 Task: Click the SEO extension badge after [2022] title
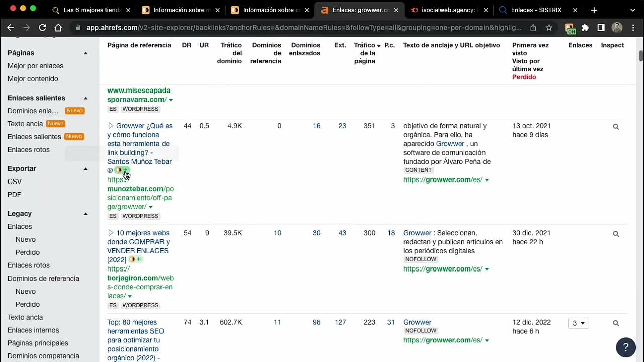(135, 259)
